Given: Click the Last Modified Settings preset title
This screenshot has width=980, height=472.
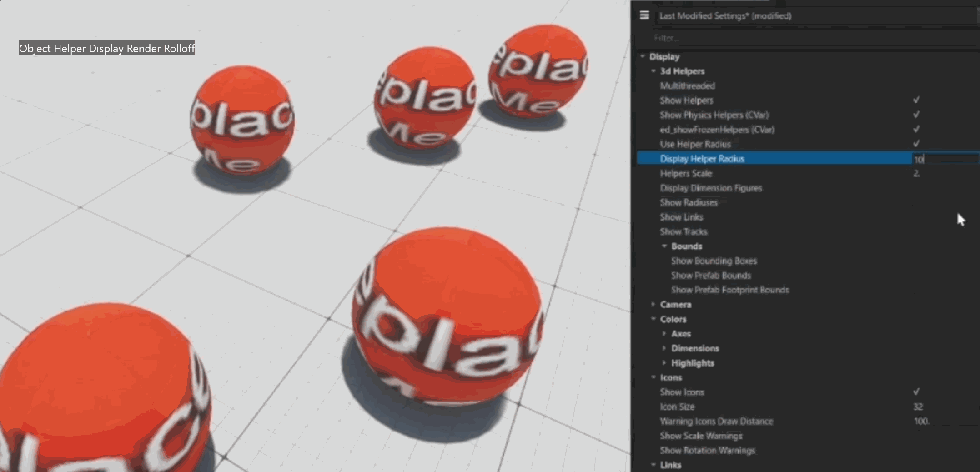Looking at the screenshot, I should pyautogui.click(x=725, y=16).
